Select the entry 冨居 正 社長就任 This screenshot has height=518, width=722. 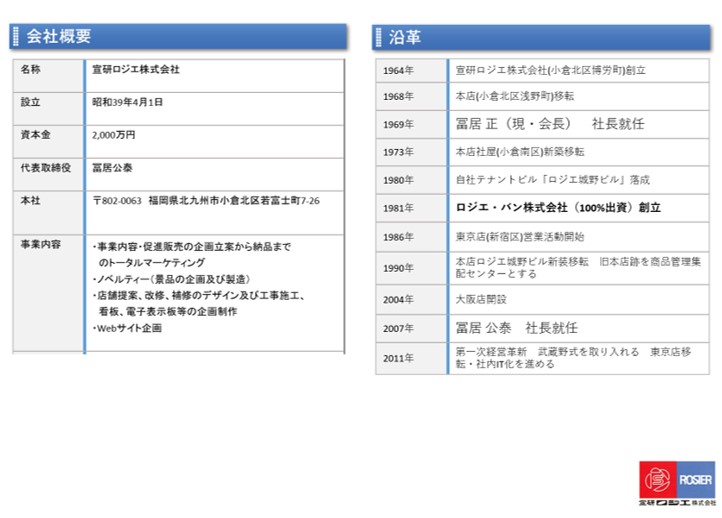tap(550, 124)
